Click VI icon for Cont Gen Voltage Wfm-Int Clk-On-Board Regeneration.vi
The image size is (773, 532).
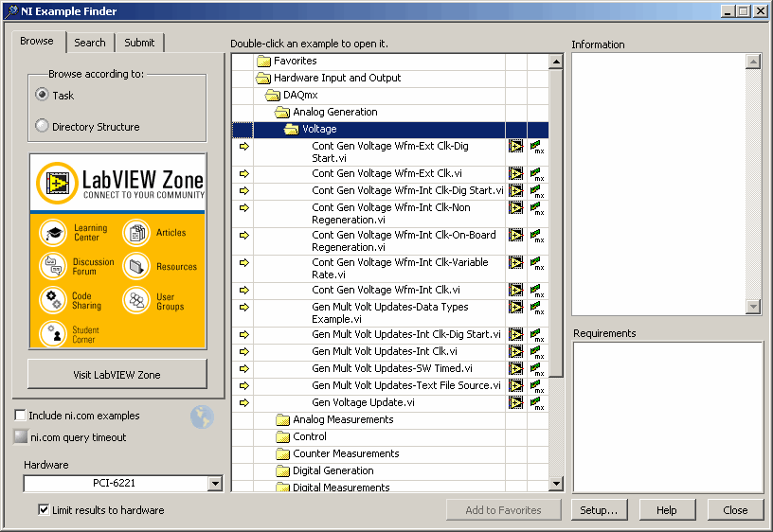pos(515,236)
